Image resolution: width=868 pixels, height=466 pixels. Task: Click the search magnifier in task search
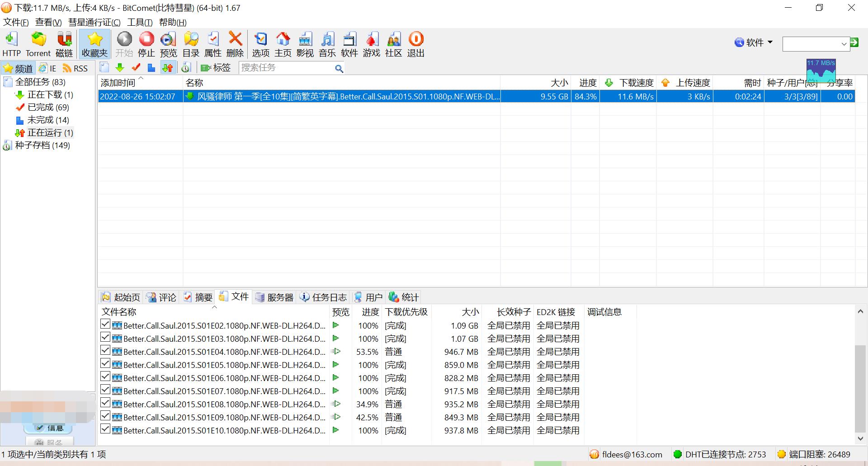[x=339, y=68]
